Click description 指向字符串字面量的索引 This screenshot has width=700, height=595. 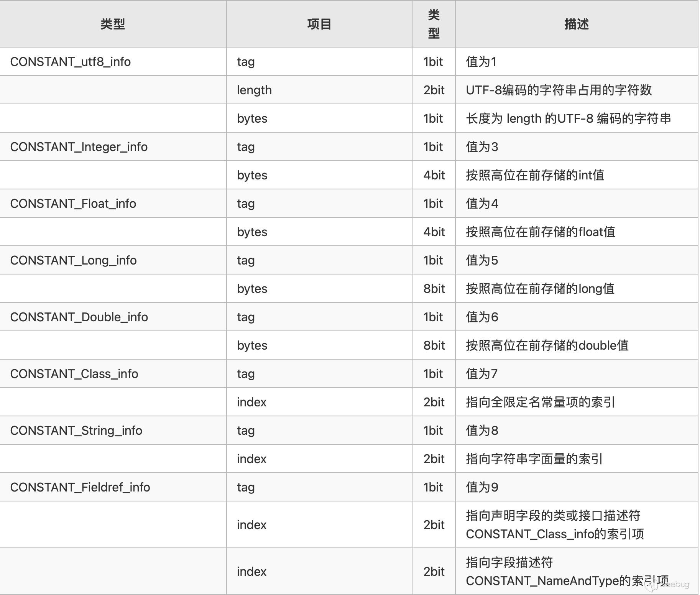click(x=534, y=459)
